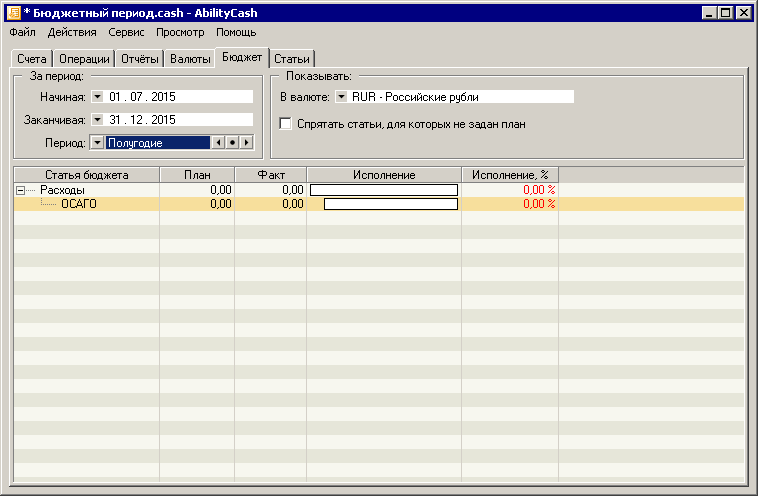Click the ОСАГО execution progress bar
Screen dimensions: 758x496
pos(390,204)
